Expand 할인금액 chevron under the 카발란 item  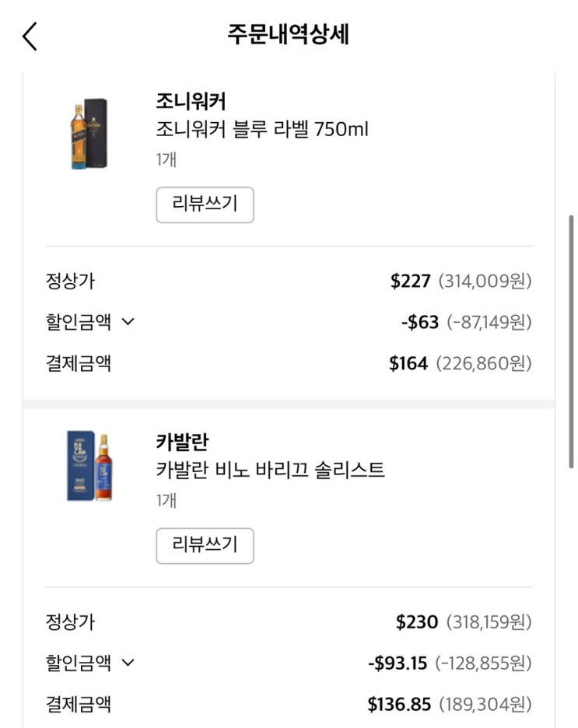coord(129,663)
